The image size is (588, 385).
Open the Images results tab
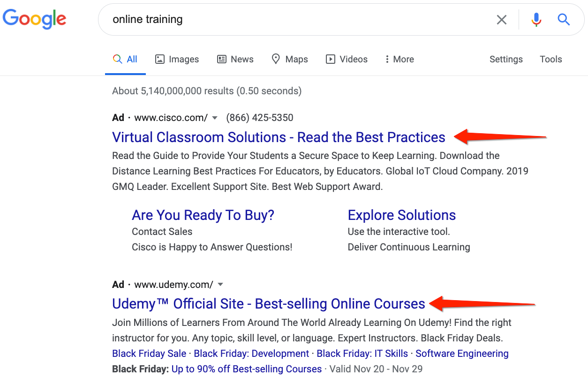click(x=177, y=59)
